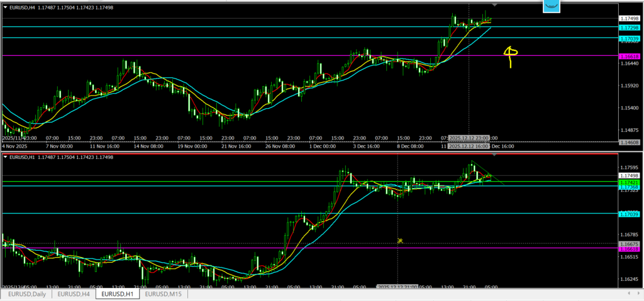The image size is (644, 301).
Task: Click the cyan 1.17298 price label on H4 chart
Action: (x=630, y=28)
